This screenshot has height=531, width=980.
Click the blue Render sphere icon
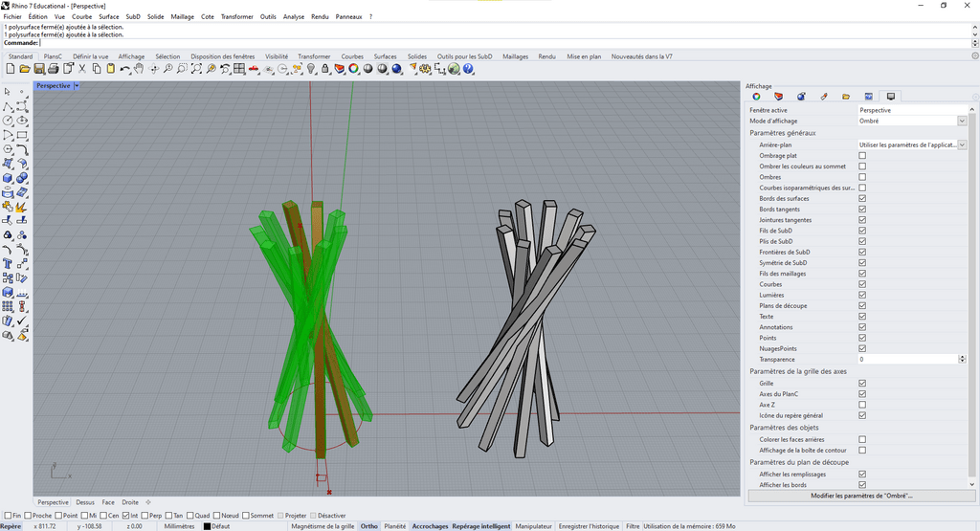pyautogui.click(x=397, y=69)
